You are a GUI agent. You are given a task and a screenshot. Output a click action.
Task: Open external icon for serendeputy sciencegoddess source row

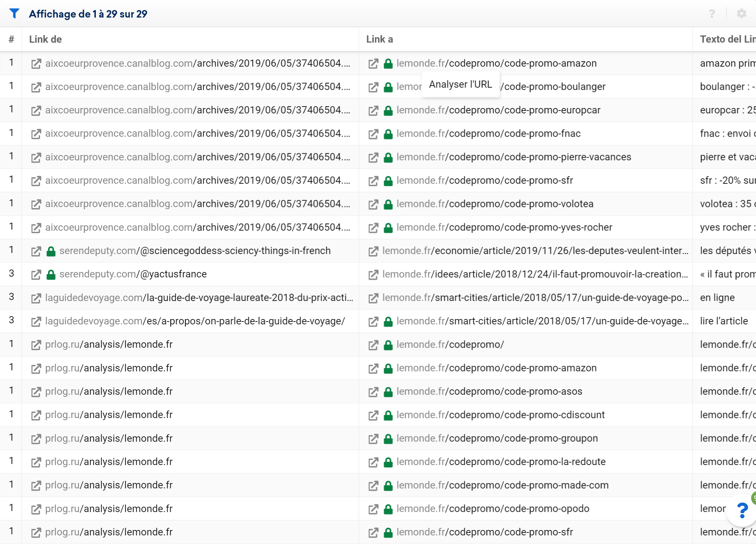coord(36,251)
